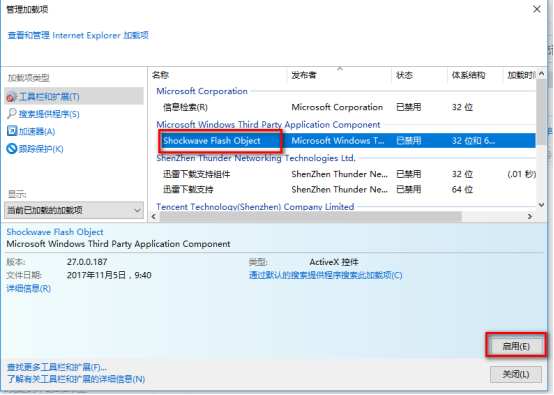The image size is (554, 395).
Task: Click horizontal scrollbar left arrow
Action: coord(154,216)
